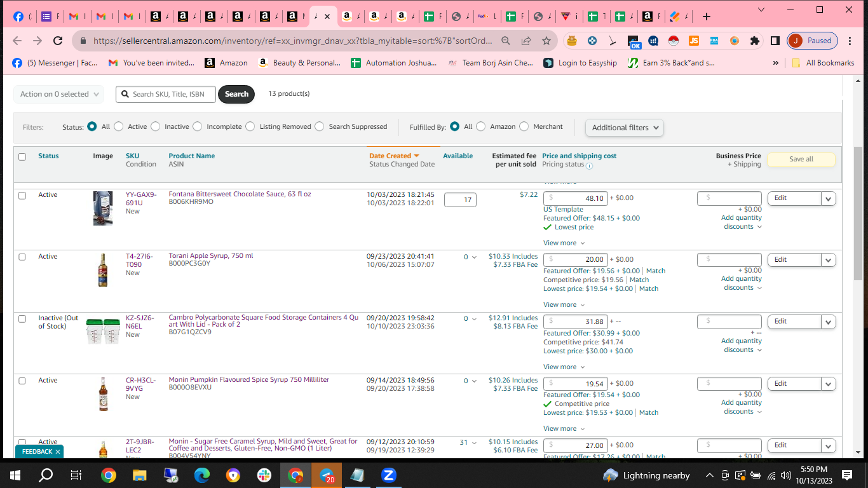Match the featured offer price for Torani Apple Syrup

pyautogui.click(x=656, y=271)
